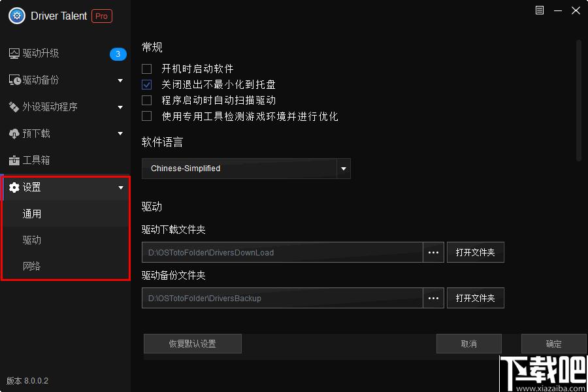The image size is (588, 392).
Task: Click the blue badge showing 3 updates
Action: click(118, 54)
